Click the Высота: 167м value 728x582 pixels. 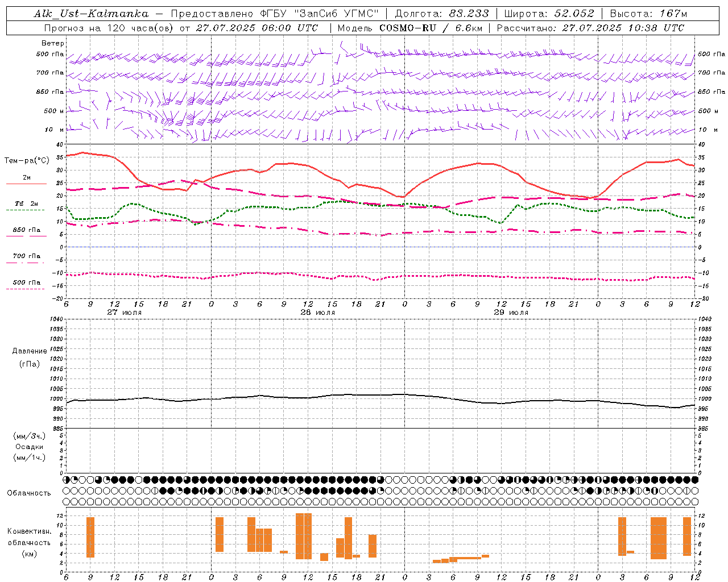[648, 14]
